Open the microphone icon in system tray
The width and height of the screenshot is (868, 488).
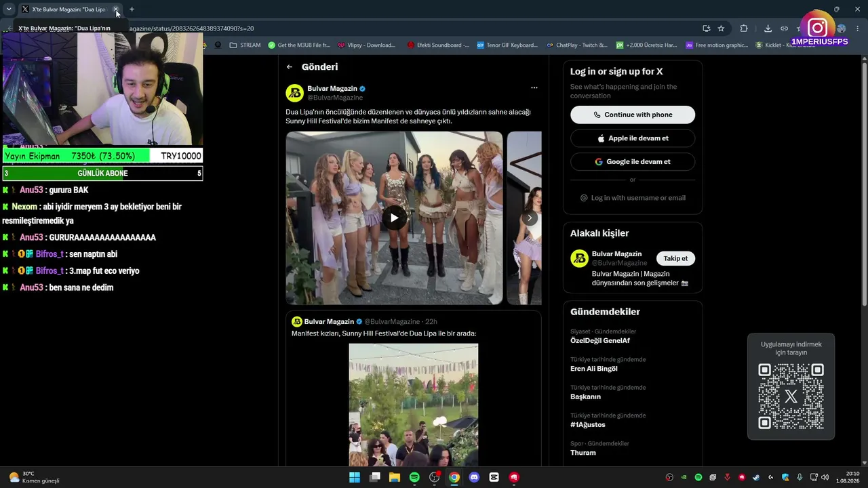point(800,477)
